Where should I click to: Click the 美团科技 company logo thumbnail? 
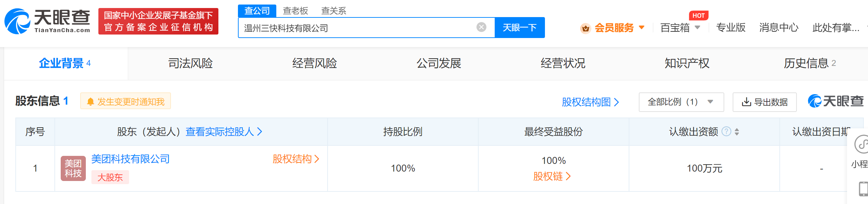click(x=73, y=168)
